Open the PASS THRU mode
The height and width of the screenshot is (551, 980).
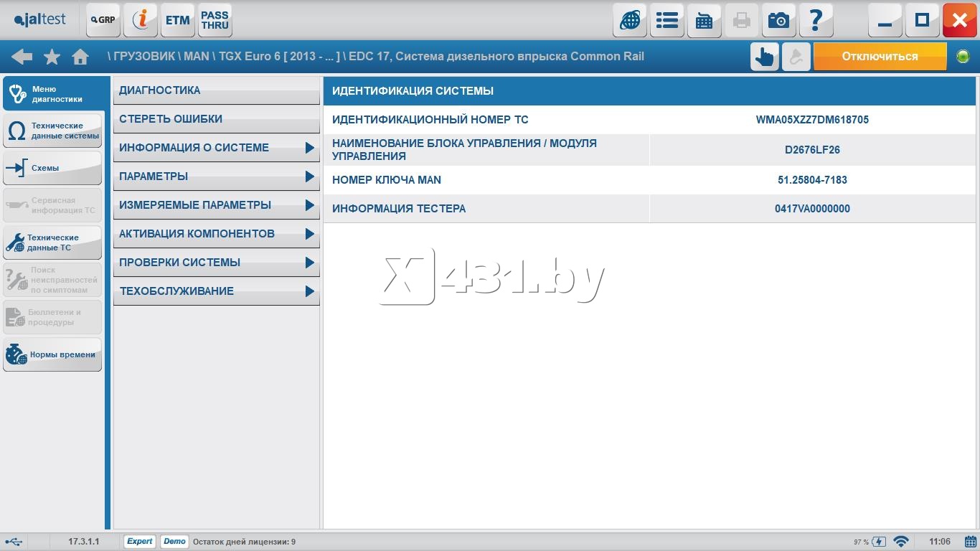click(x=215, y=20)
